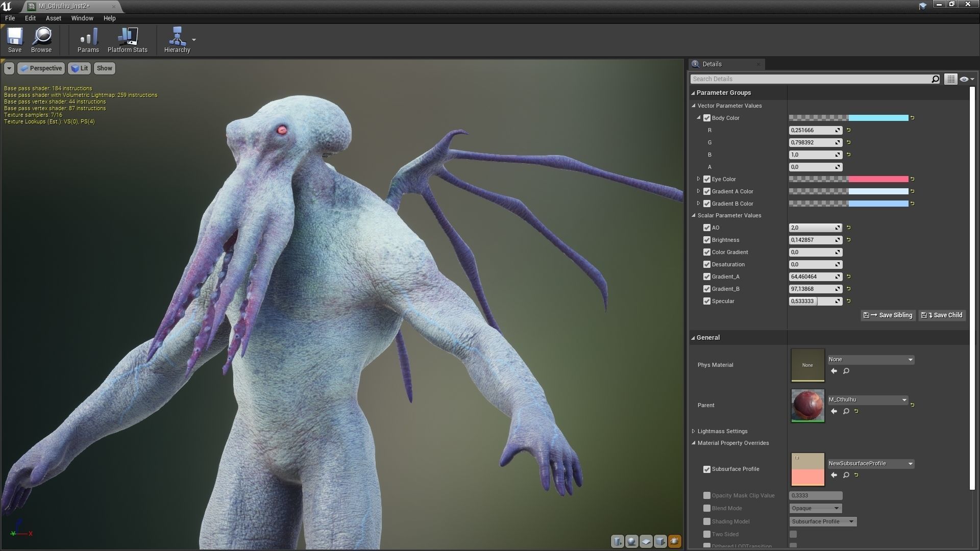Viewport: 980px width, 551px height.
Task: Open the Window menu
Action: (x=82, y=18)
